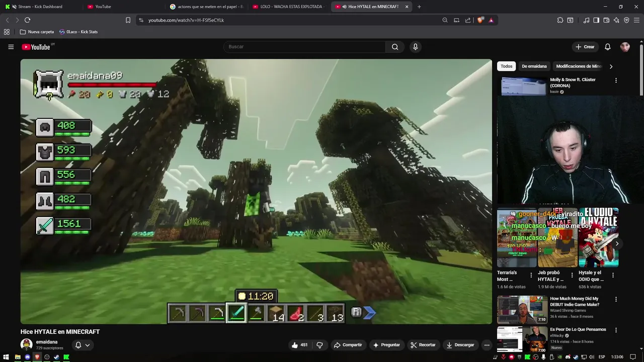The image size is (644, 362).
Task: Open the browser main menu
Action: [636, 20]
